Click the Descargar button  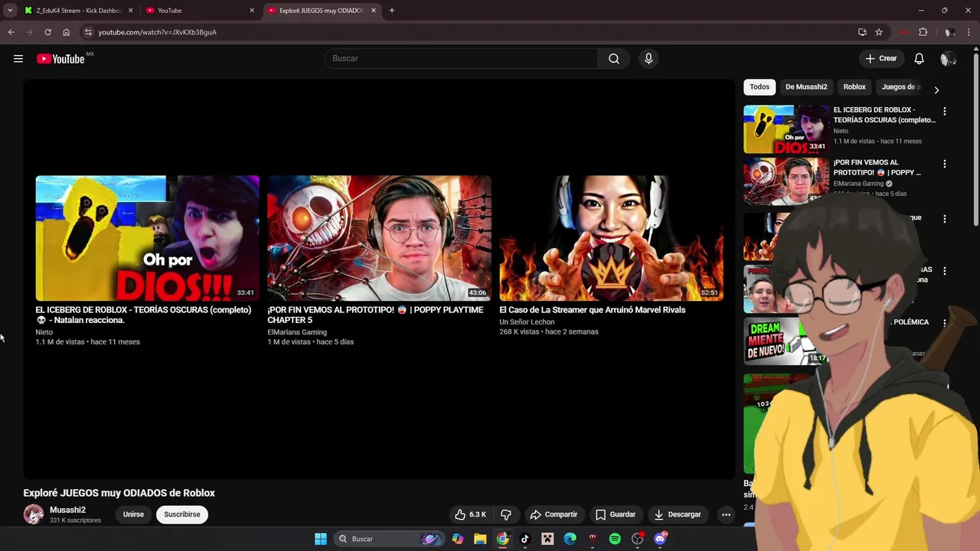pyautogui.click(x=678, y=514)
